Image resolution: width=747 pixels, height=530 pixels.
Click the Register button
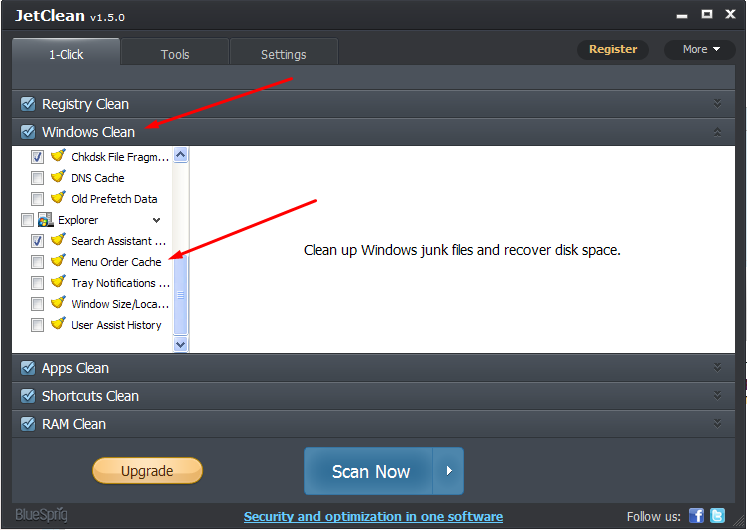612,49
